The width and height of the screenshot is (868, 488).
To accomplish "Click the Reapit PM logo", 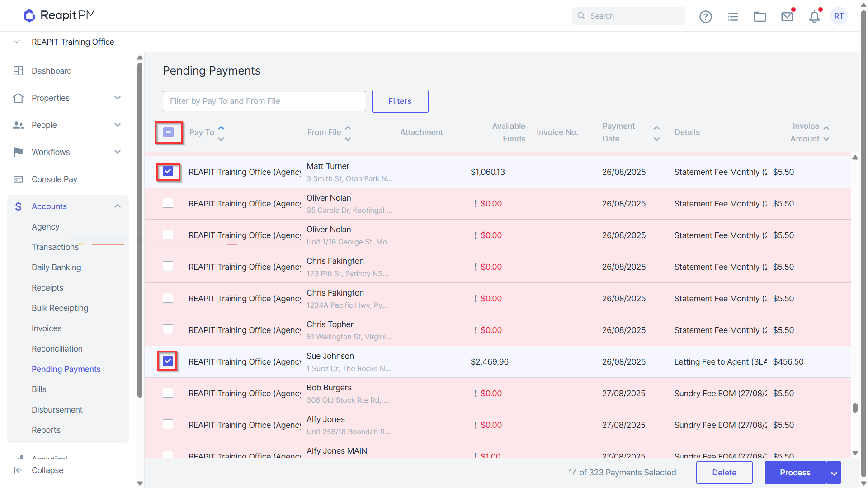I will click(59, 15).
